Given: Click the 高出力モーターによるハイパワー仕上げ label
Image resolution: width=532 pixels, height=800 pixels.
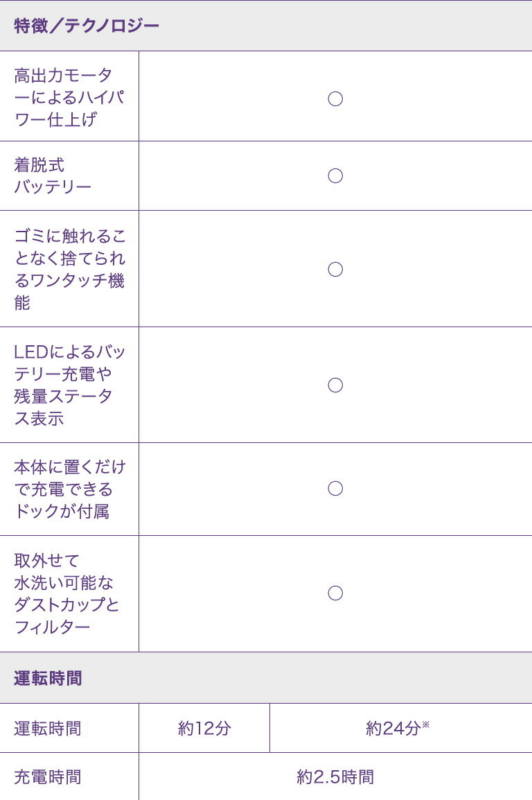Looking at the screenshot, I should [x=69, y=97].
